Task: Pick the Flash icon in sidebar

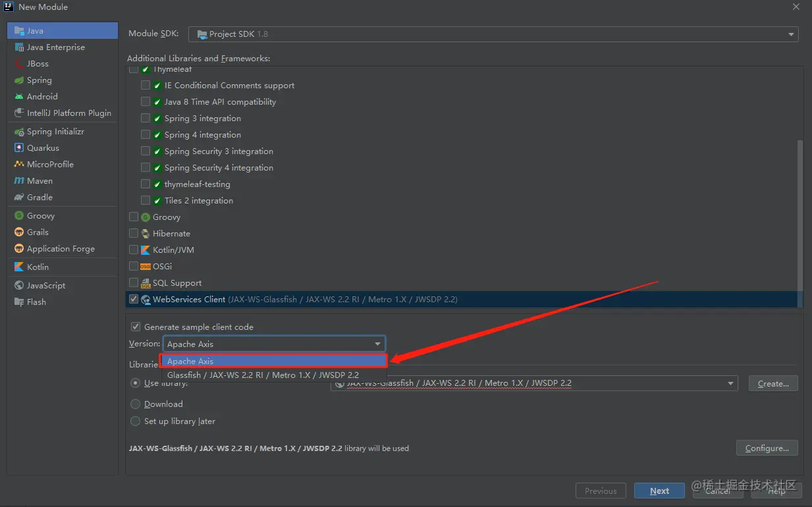Action: click(x=19, y=302)
